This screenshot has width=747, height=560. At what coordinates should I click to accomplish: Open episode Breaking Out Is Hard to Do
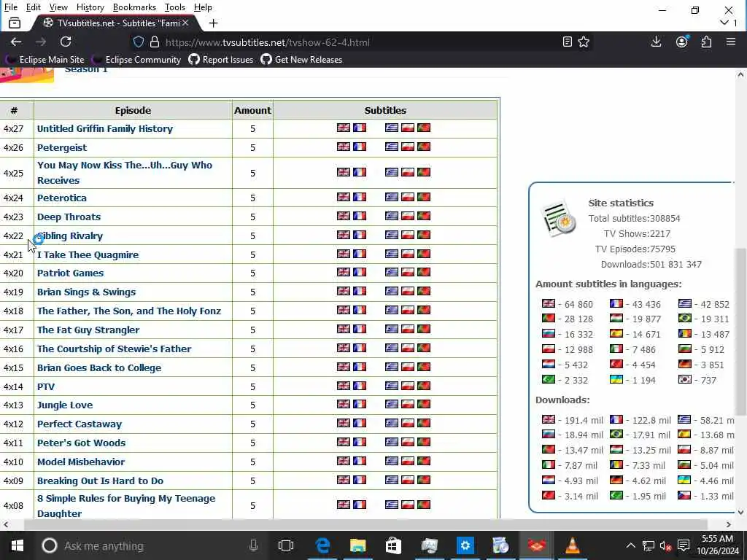100,481
